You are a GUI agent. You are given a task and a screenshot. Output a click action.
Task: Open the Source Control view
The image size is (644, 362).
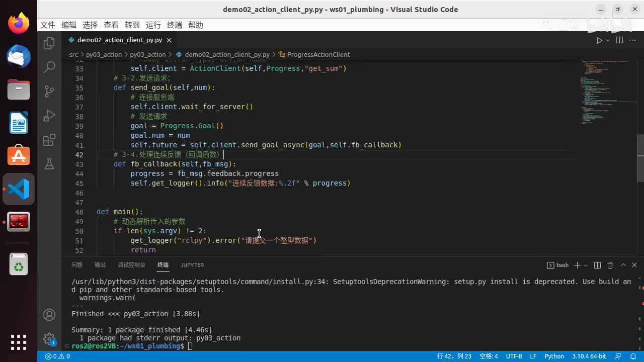[x=49, y=91]
